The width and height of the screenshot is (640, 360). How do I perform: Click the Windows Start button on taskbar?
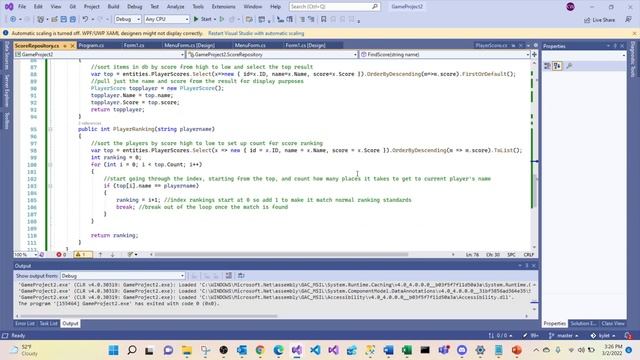(x=113, y=350)
